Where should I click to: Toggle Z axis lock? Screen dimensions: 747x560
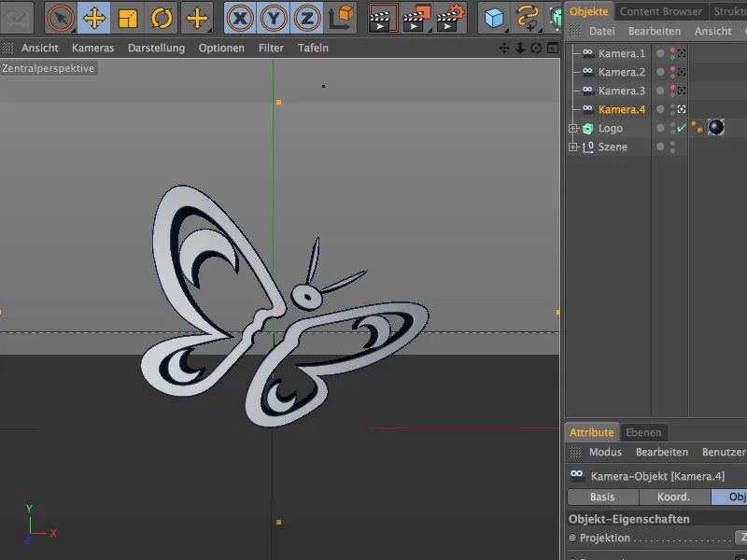click(307, 18)
